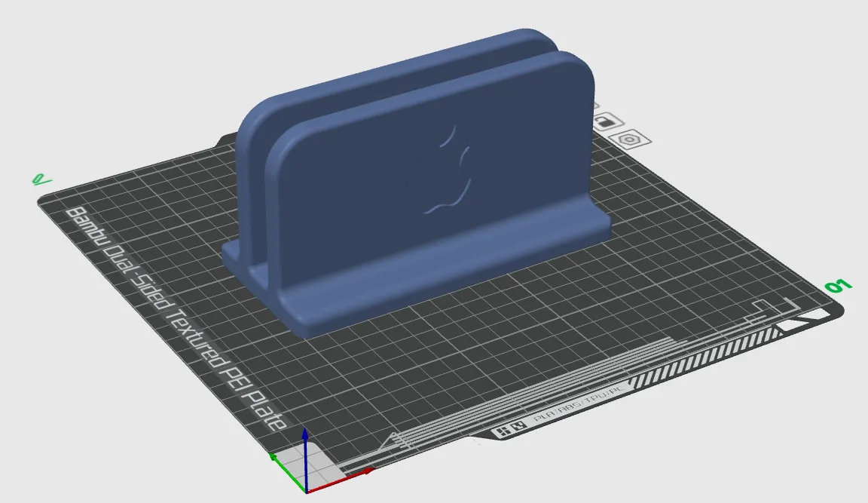Open plate settings hexagon icon
868x503 pixels.
(x=630, y=139)
